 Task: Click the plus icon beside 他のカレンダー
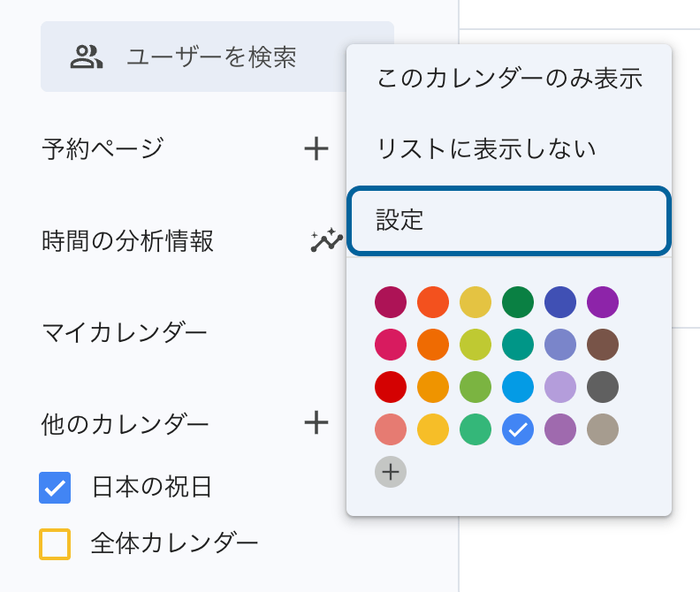pyautogui.click(x=316, y=423)
